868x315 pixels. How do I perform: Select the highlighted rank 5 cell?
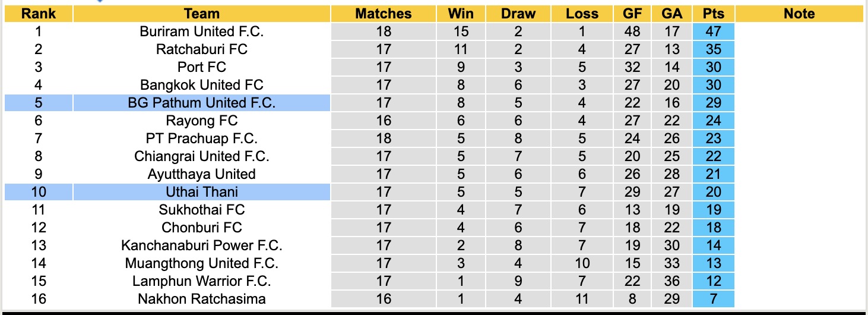(x=39, y=103)
